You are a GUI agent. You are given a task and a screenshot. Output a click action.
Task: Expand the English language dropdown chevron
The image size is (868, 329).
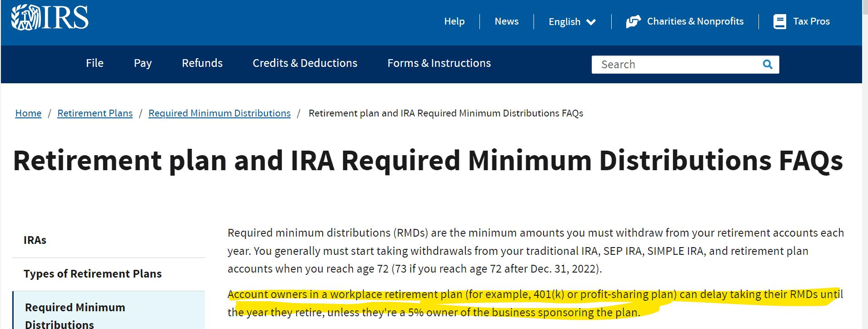click(x=591, y=22)
